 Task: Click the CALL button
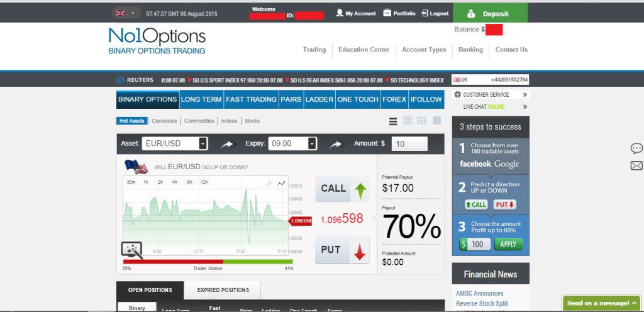coord(342,189)
